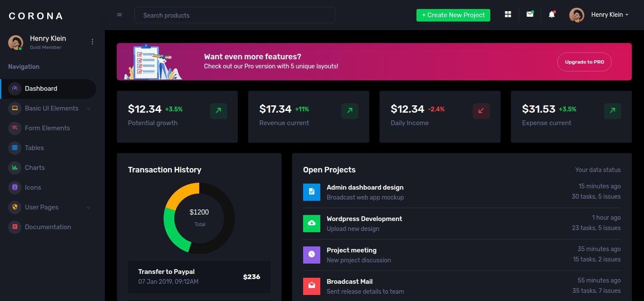The height and width of the screenshot is (301, 644).
Task: Open the Admin dashboard design project title
Action: (x=365, y=187)
